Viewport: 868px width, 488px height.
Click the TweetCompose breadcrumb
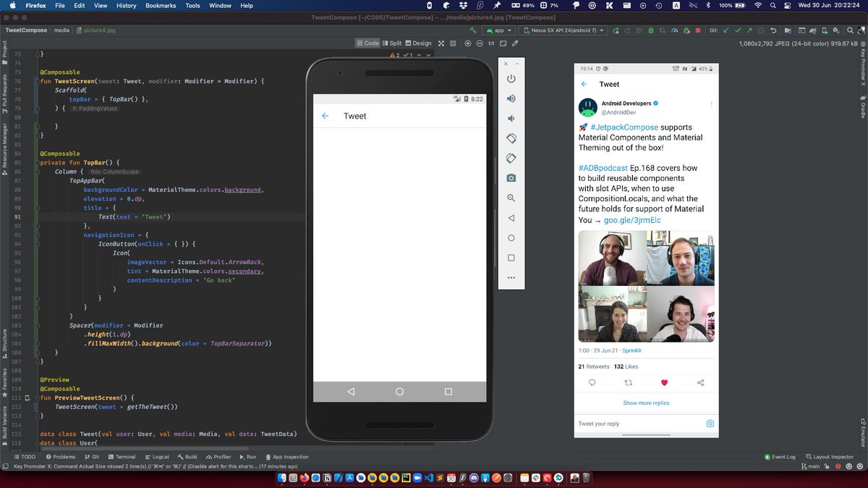26,30
